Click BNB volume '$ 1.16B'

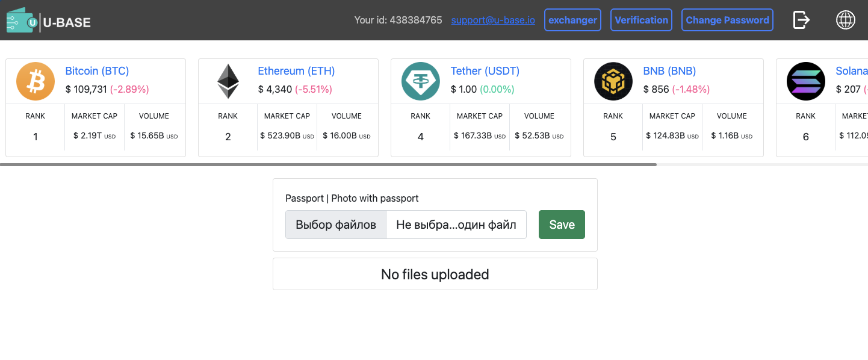pos(724,136)
